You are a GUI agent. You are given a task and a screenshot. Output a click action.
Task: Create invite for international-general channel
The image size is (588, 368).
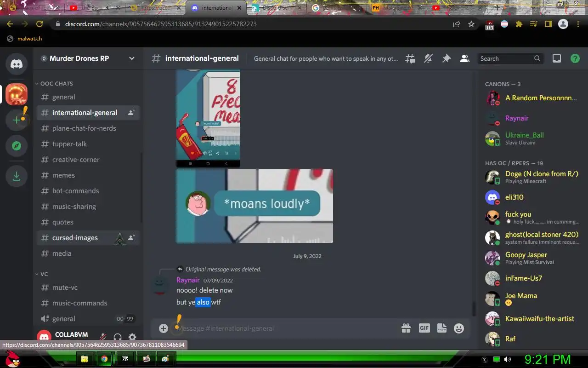(131, 112)
